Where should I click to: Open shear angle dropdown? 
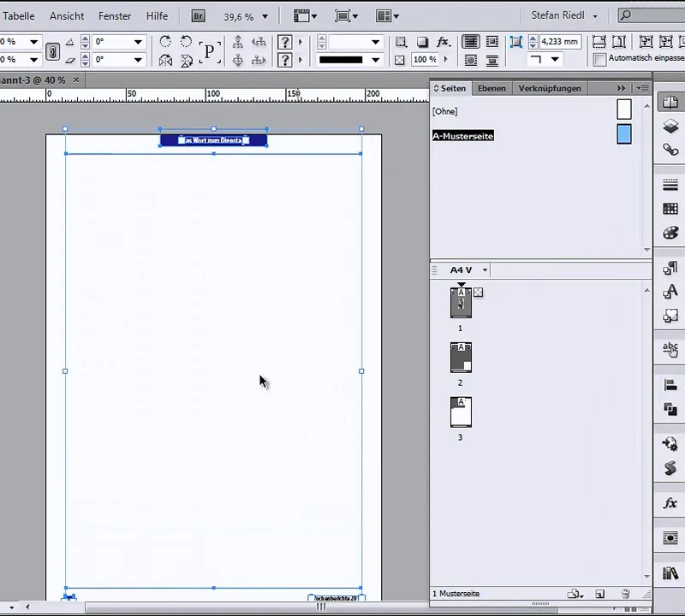click(x=138, y=59)
